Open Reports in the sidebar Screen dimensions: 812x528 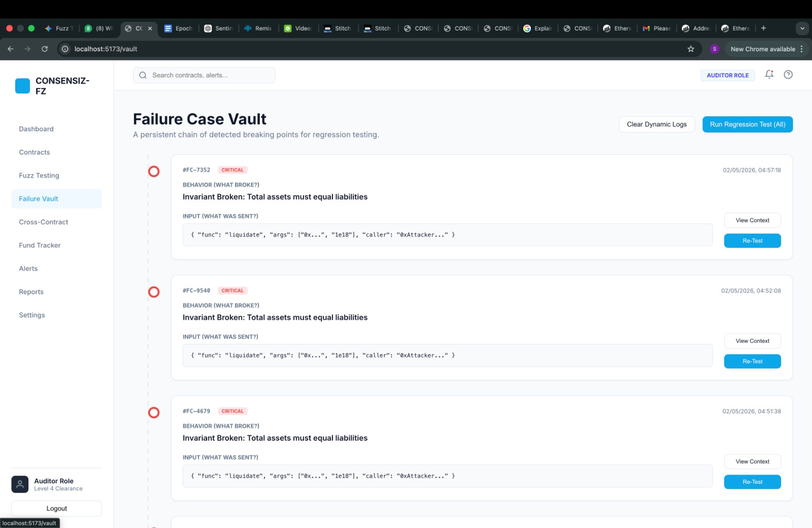56,292
